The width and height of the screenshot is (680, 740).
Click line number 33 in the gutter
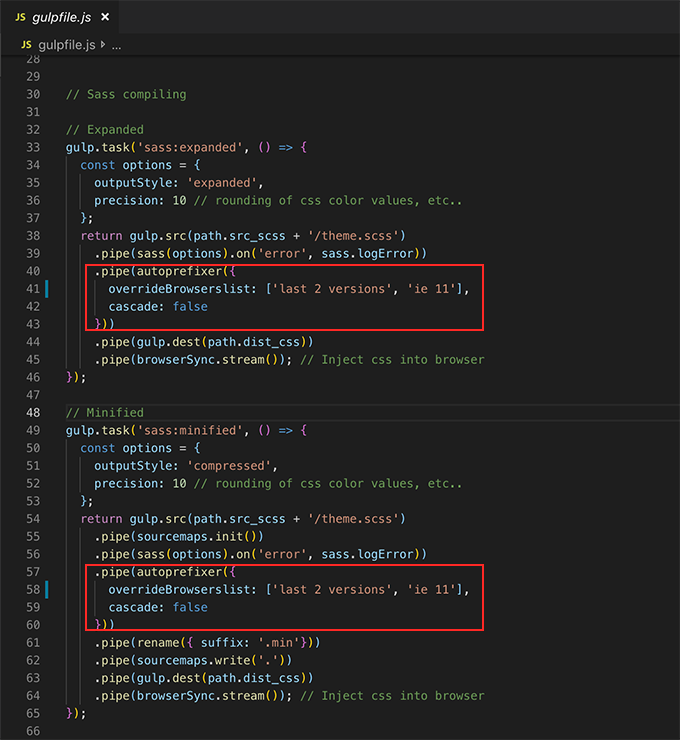(x=32, y=147)
